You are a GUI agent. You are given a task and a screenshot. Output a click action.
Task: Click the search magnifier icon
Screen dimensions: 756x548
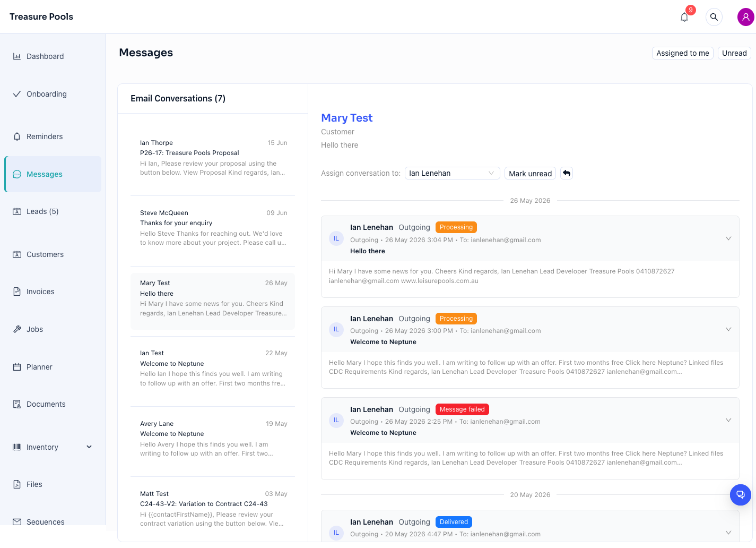714,17
